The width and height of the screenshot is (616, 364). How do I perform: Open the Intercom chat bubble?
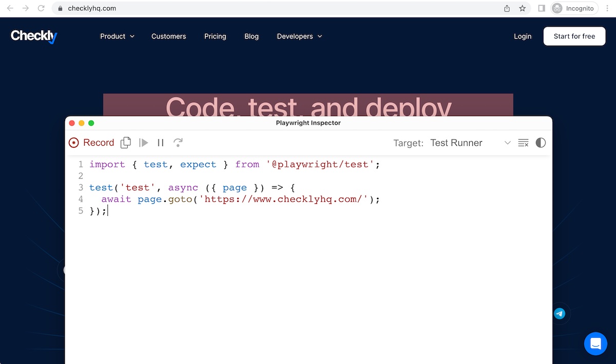595,343
